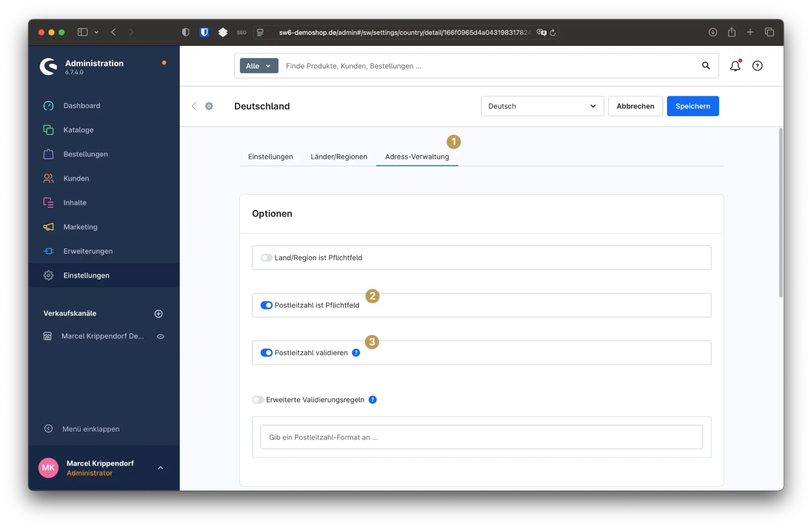Open the Deutsch language dropdown
Viewport: 812px width, 528px height.
542,106
